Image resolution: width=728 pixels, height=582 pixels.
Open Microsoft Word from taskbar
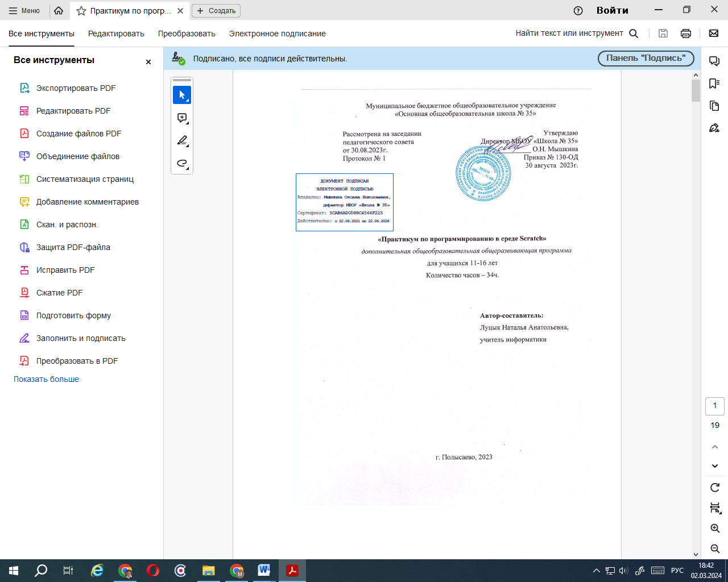click(x=264, y=571)
